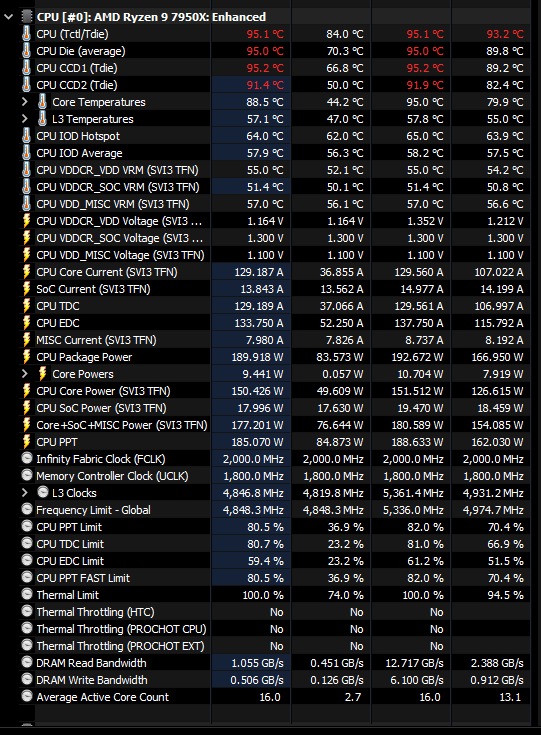Select the CPU TDC Limit row label
The width and height of the screenshot is (541, 735).
[x=70, y=544]
